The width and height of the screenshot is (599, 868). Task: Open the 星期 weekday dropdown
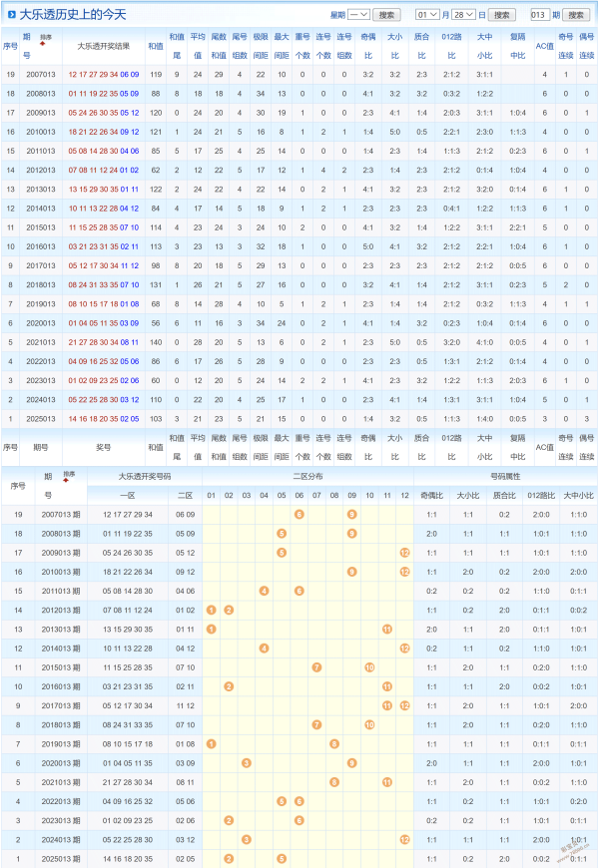[x=359, y=15]
